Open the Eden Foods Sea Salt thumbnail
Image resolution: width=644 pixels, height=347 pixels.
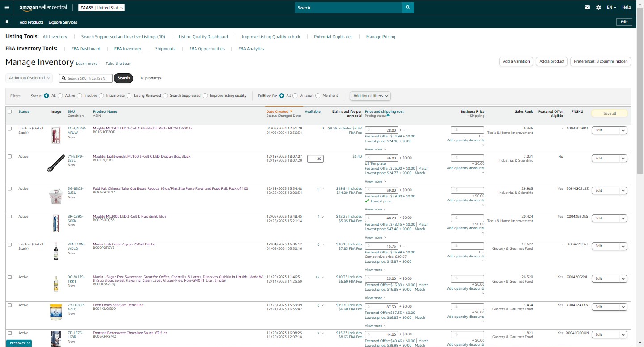point(56,312)
